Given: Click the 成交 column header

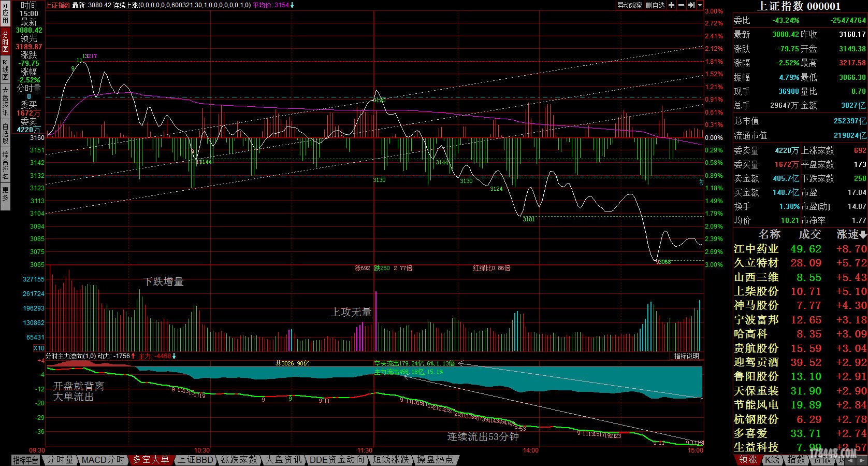Looking at the screenshot, I should pyautogui.click(x=809, y=234).
